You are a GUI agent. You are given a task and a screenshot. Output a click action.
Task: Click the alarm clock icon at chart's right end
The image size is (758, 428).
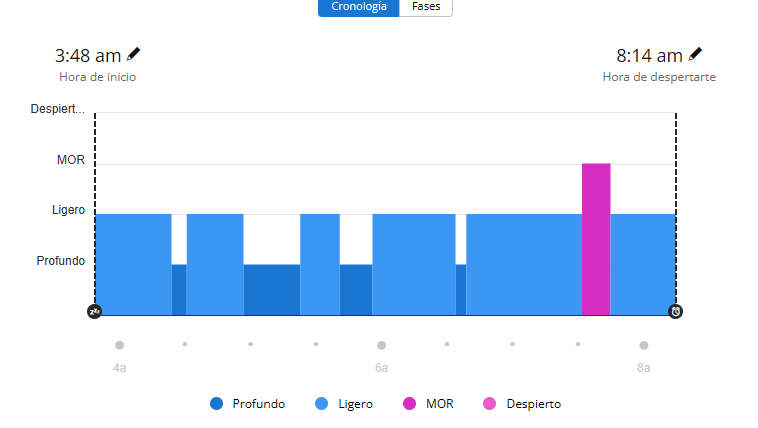coord(676,311)
